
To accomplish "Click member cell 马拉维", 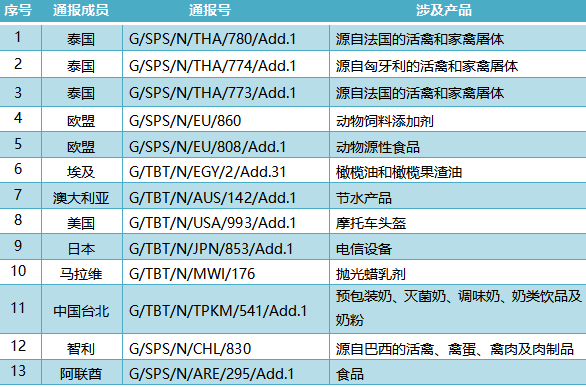I will pos(81,274).
